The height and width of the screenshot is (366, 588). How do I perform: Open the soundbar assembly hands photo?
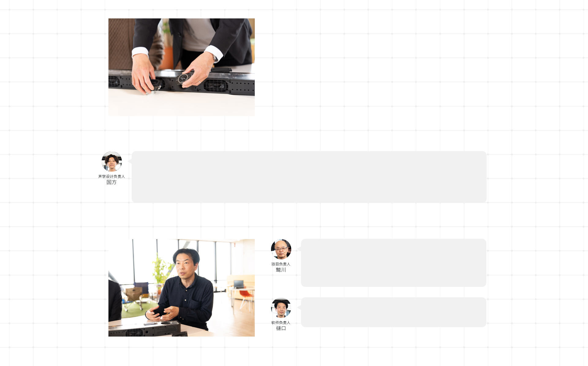pos(182,67)
